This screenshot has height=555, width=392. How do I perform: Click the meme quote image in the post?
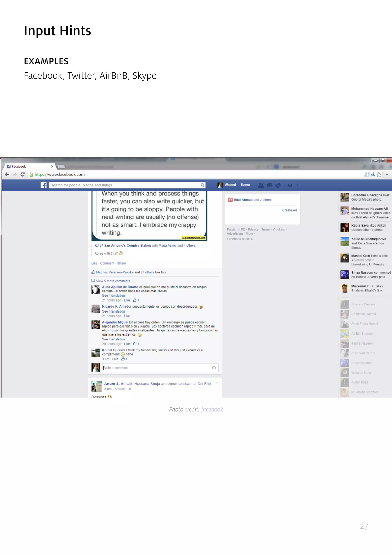pos(149,216)
